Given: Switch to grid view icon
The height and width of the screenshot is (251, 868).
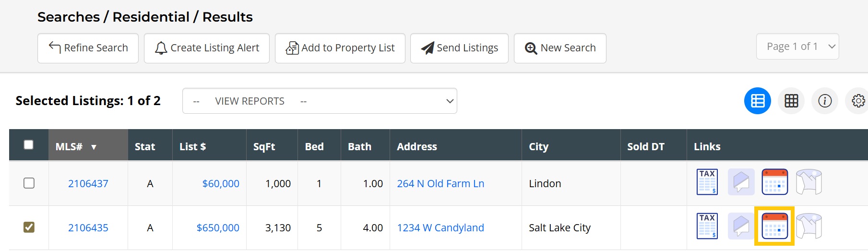Looking at the screenshot, I should click(791, 101).
